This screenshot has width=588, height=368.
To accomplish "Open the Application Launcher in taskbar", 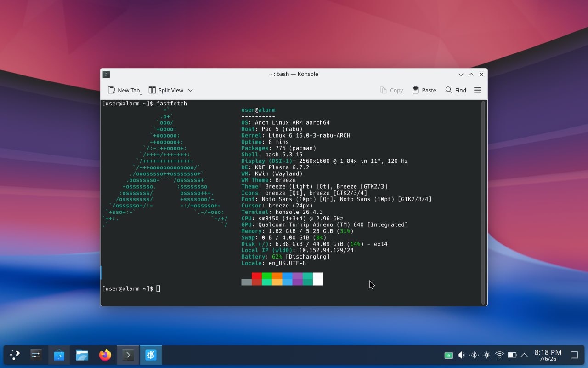I will (15, 355).
